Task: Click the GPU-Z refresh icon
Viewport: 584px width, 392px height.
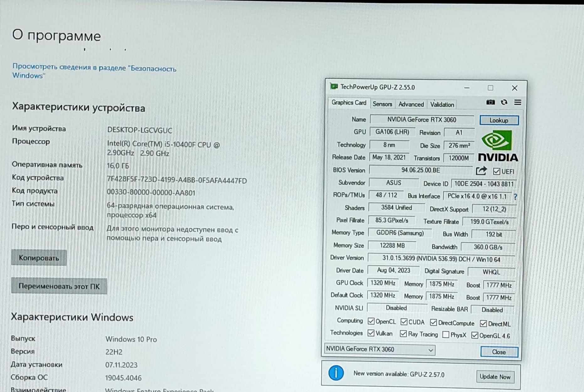Action: click(504, 102)
